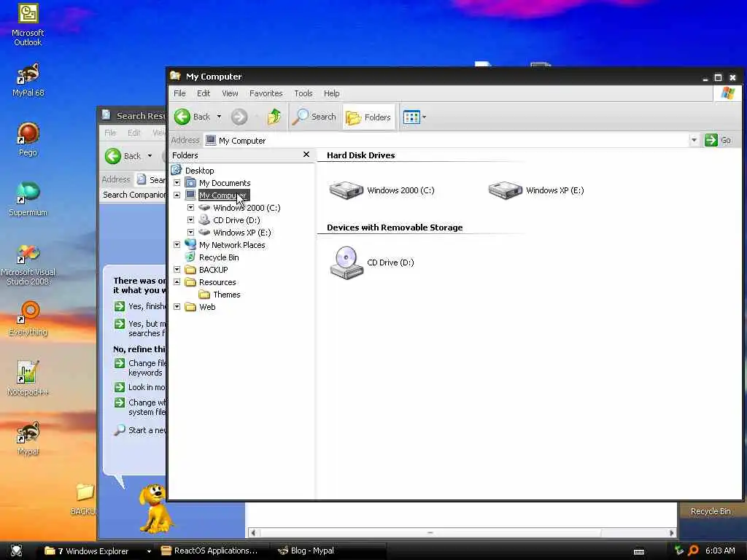Open the Pego desktop shortcut

[28, 139]
